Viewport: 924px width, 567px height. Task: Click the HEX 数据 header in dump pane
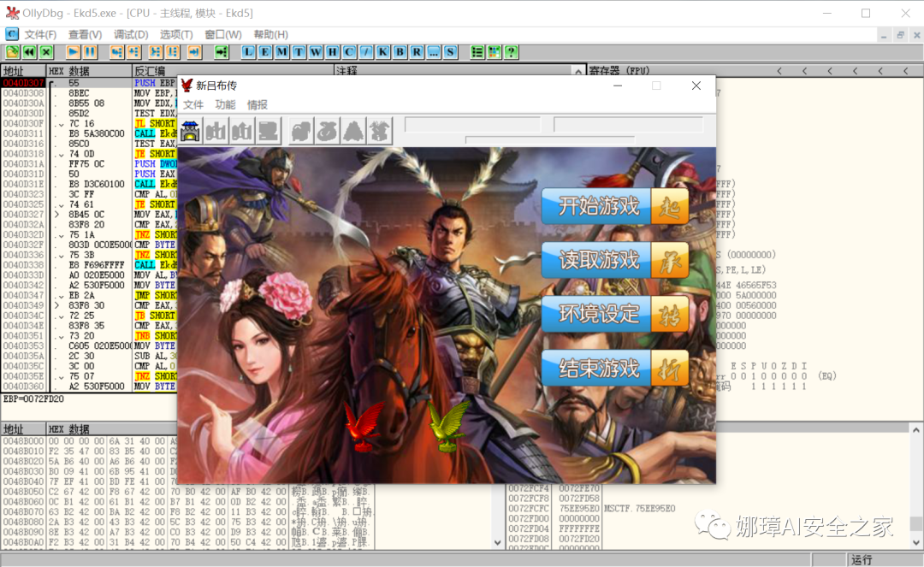110,429
